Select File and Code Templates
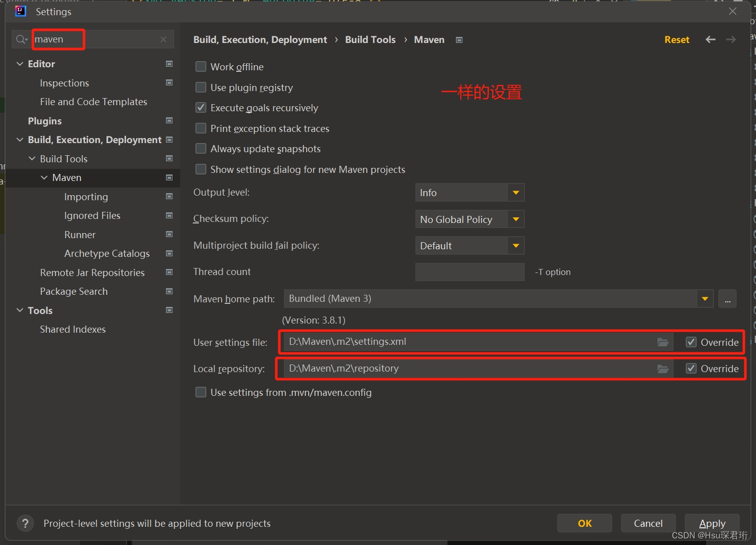Screen dimensions: 756x545 (x=94, y=102)
